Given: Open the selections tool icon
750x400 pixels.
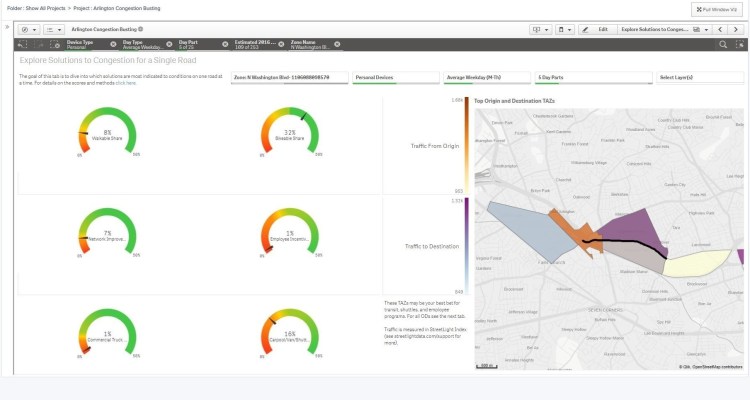Looking at the screenshot, I should point(740,45).
